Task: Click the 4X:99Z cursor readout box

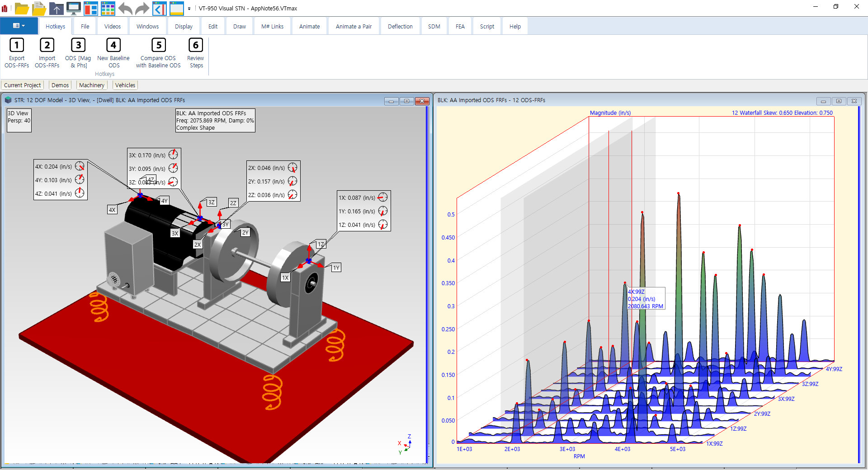Action: click(646, 299)
